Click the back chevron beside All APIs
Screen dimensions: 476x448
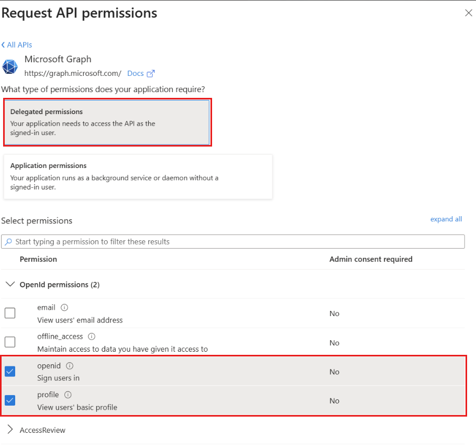(4, 44)
